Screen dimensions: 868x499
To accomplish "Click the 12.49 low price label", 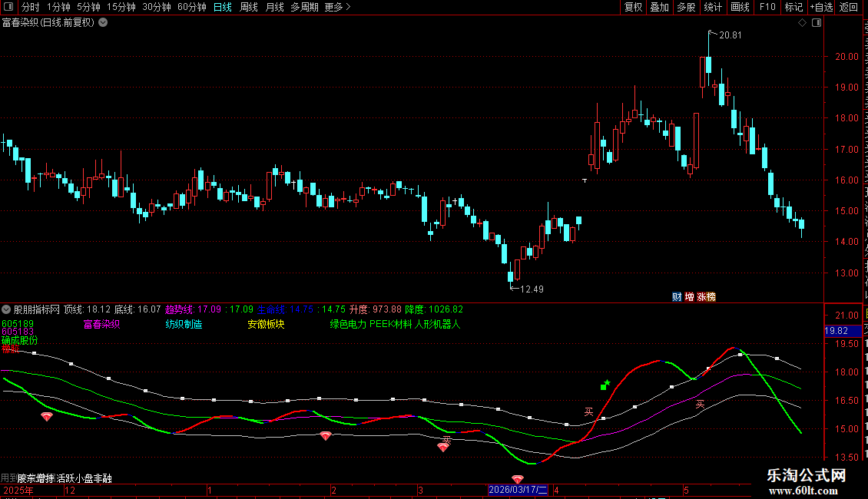I will (532, 289).
